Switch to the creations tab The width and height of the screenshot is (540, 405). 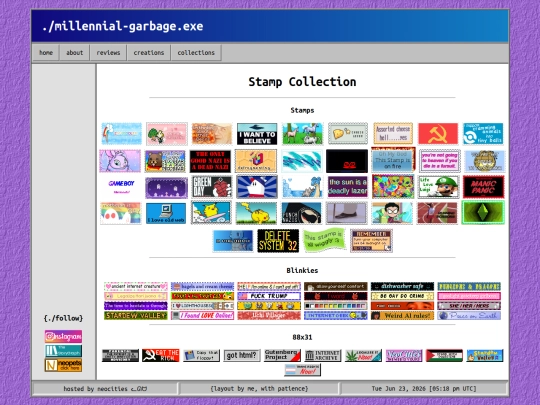pos(149,53)
